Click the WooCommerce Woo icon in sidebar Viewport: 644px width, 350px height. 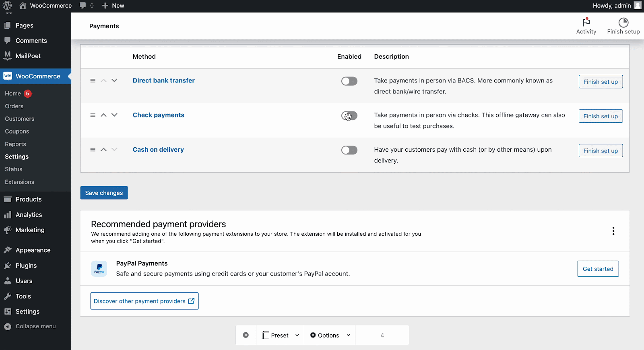click(8, 76)
